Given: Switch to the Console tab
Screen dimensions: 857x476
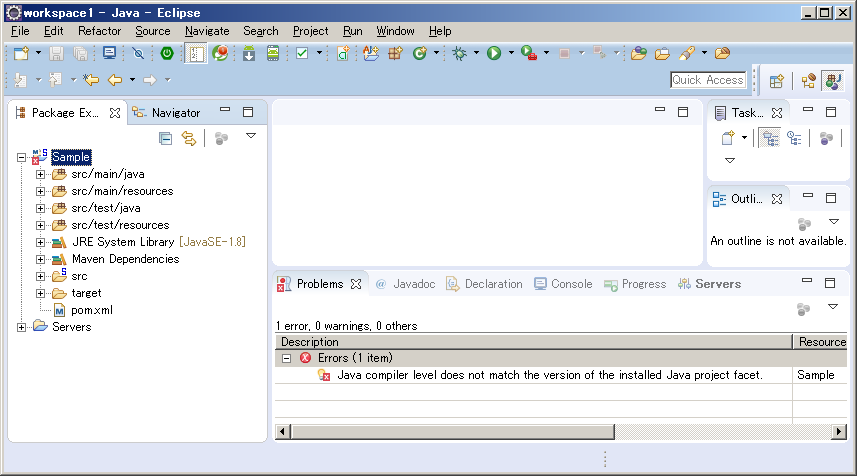Looking at the screenshot, I should point(563,284).
